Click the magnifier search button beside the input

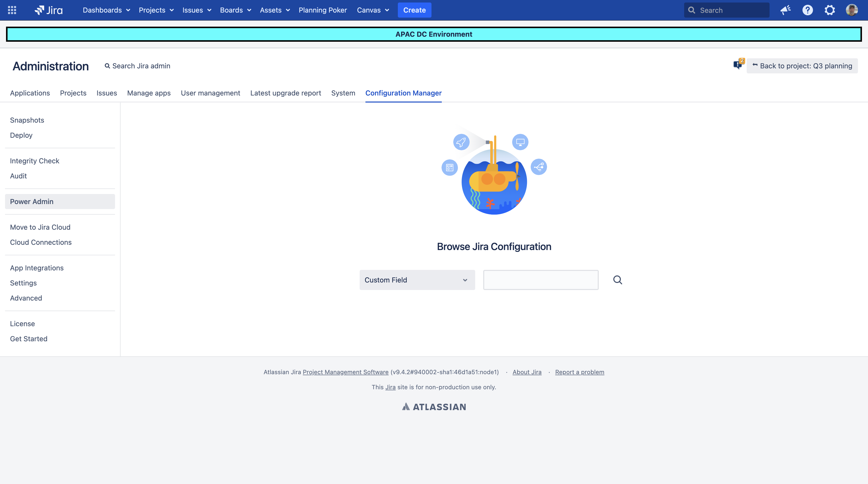[x=618, y=280]
